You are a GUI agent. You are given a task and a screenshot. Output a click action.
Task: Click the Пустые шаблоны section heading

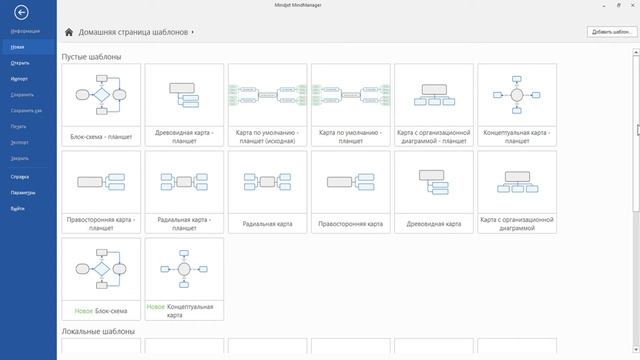(x=91, y=57)
